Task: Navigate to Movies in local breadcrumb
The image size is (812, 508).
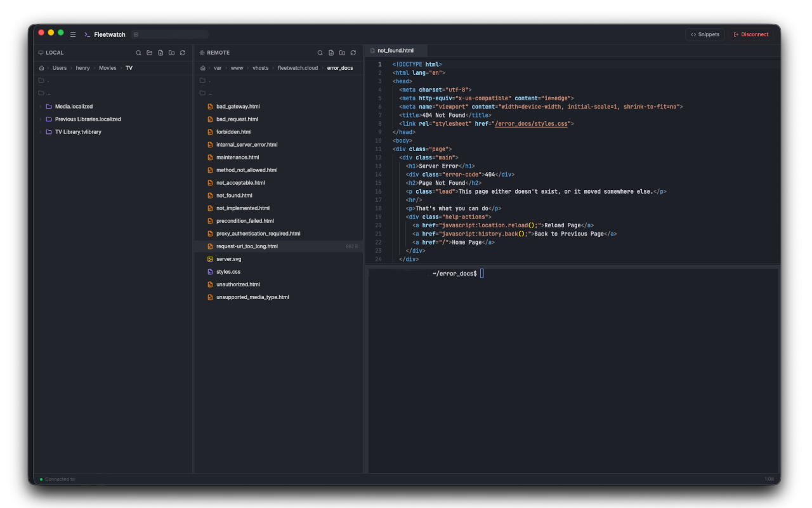Action: [108, 68]
